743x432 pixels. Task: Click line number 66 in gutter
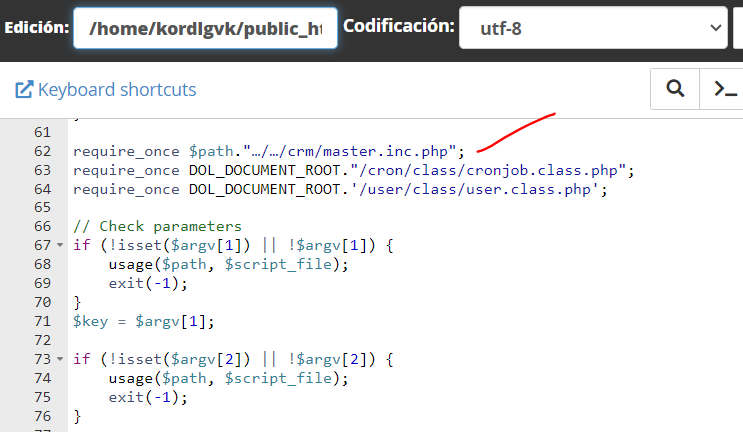(42, 226)
